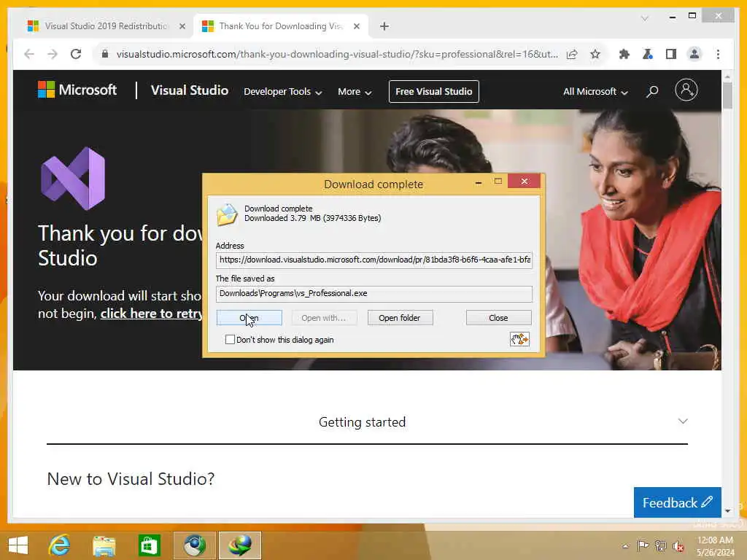Click the New to Visual Studio? heading
This screenshot has height=560, width=747.
pos(131,478)
